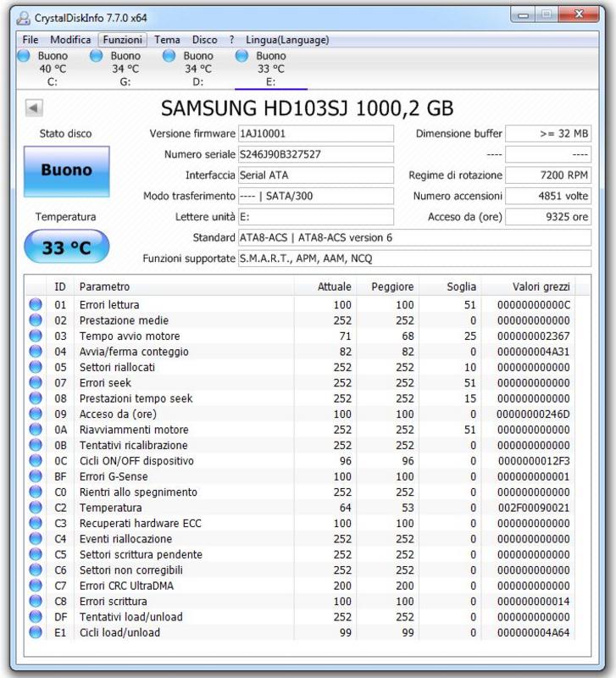Sort by the ID column header
This screenshot has width=616, height=678.
[x=60, y=286]
